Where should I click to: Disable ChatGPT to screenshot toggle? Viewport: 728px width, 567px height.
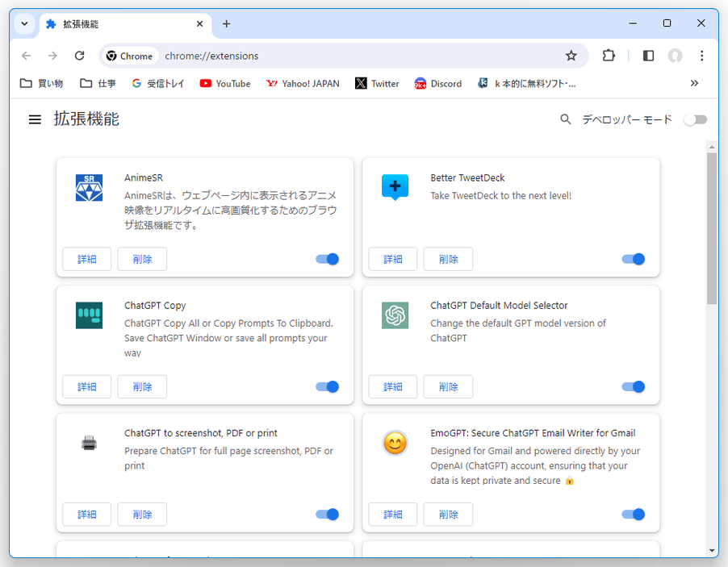[x=328, y=514]
